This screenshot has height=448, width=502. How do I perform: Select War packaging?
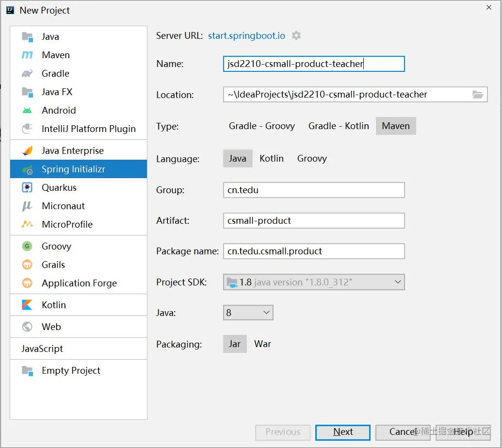pyautogui.click(x=262, y=344)
